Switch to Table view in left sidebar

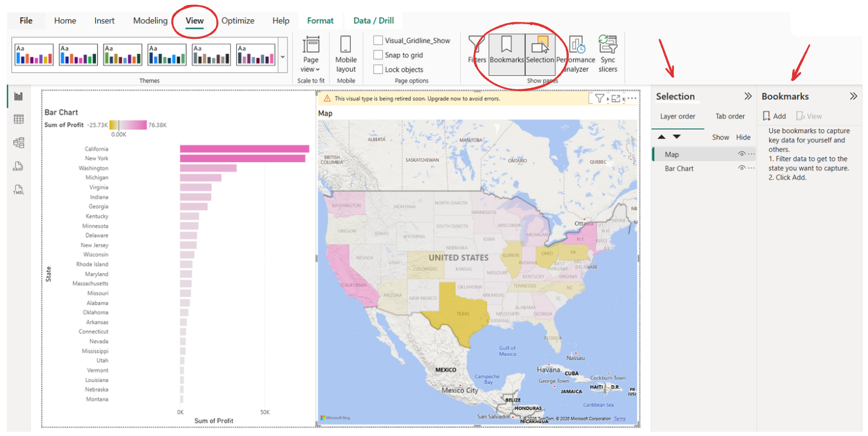[x=18, y=119]
